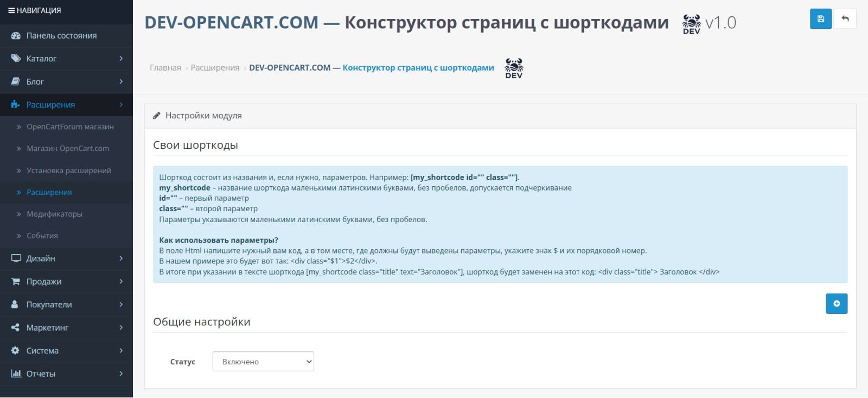Click the tag icon beside Каталог
This screenshot has height=398, width=868.
(x=16, y=59)
